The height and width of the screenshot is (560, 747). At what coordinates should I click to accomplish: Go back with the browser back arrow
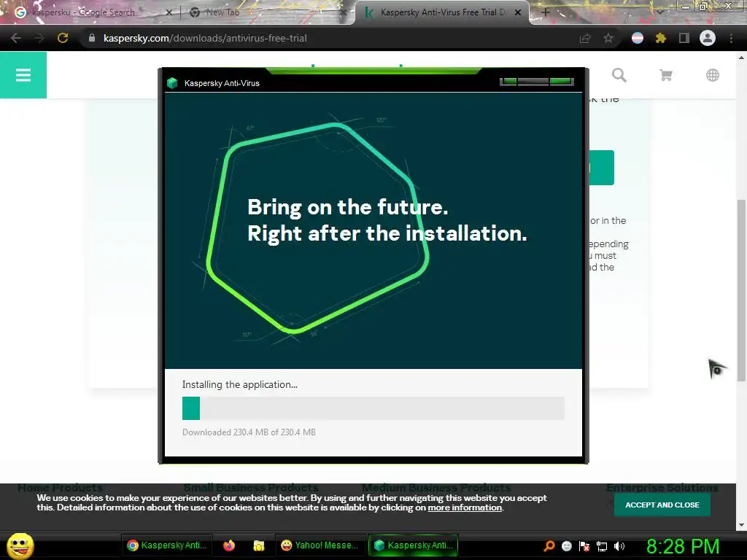pyautogui.click(x=16, y=38)
